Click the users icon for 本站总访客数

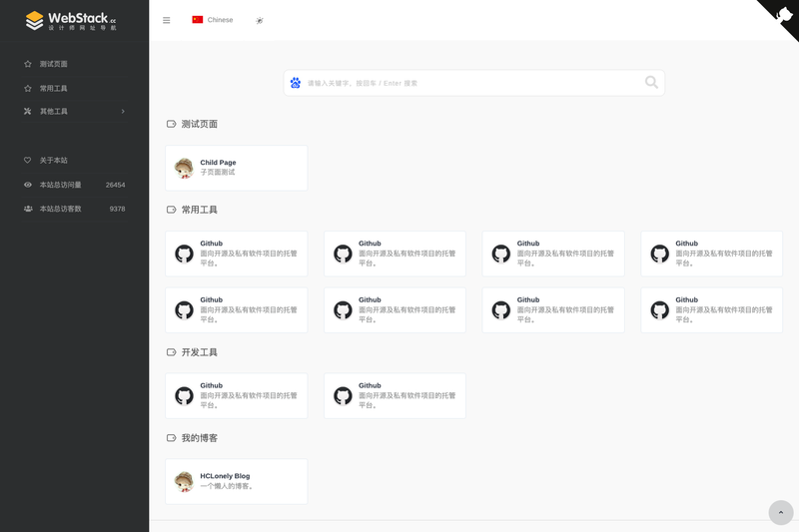[28, 209]
